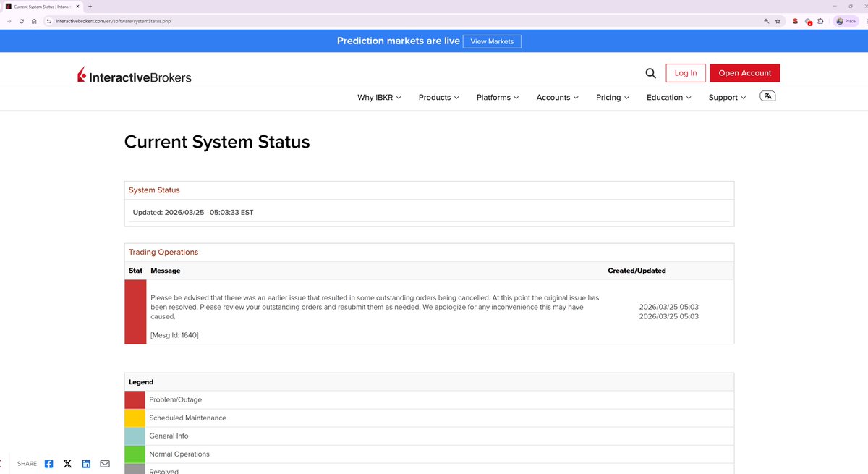Open a new browser tab

(90, 6)
